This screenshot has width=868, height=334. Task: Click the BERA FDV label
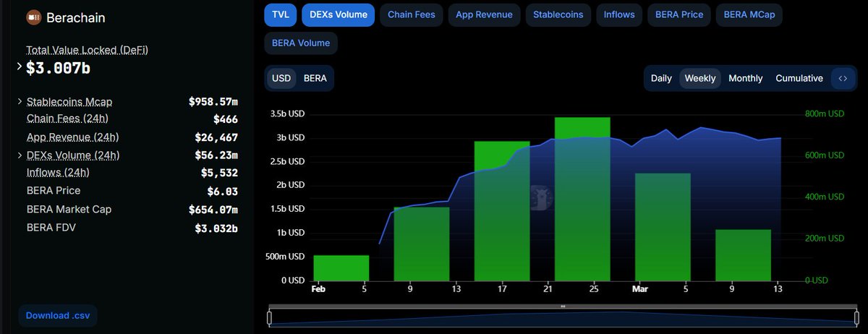51,227
